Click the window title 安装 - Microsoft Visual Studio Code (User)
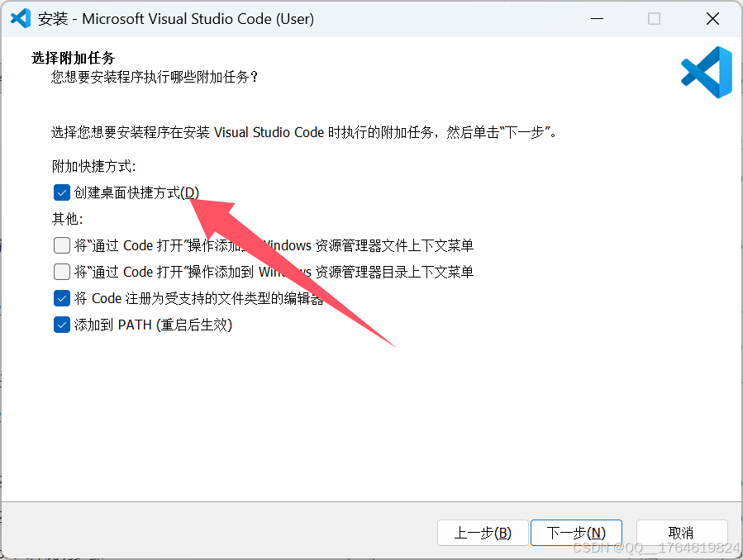The height and width of the screenshot is (560, 743). tap(176, 19)
